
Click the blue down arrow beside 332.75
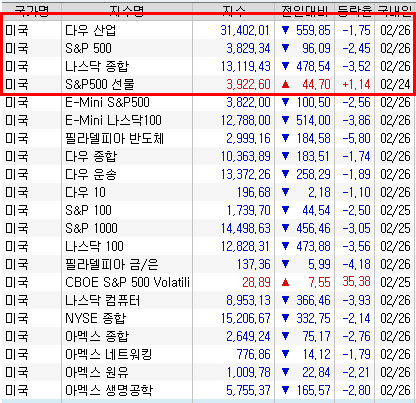point(285,318)
